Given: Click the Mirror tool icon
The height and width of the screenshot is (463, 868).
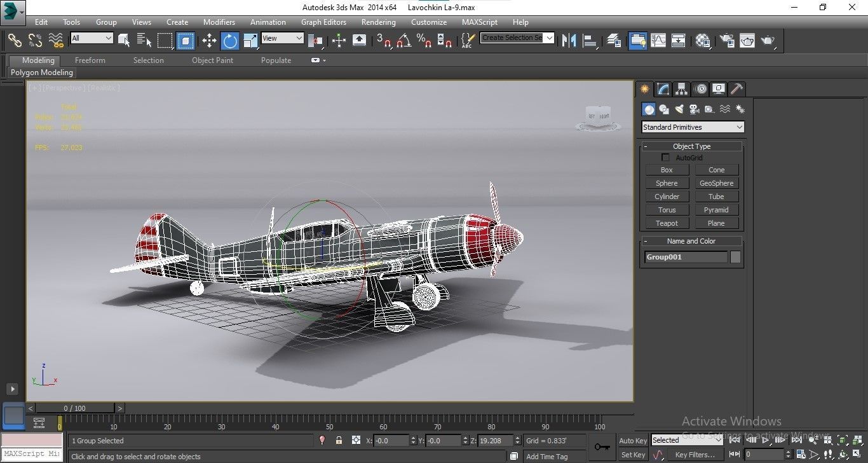Looking at the screenshot, I should click(x=569, y=41).
